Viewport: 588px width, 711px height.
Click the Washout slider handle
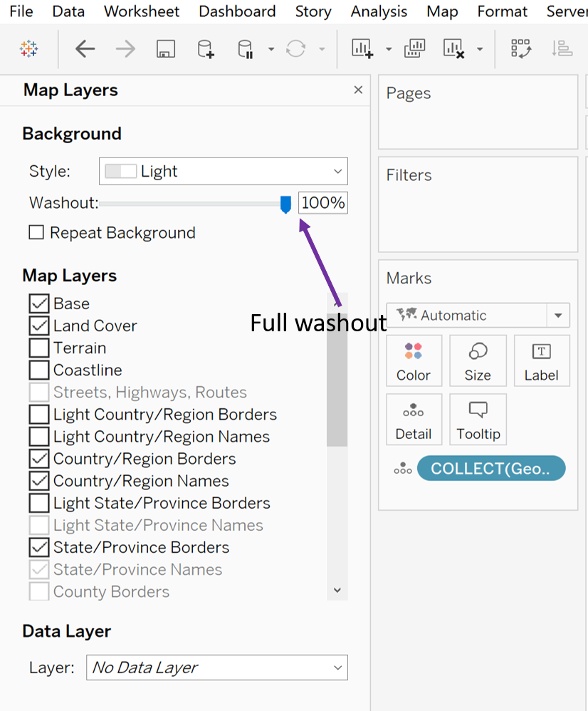tap(285, 204)
